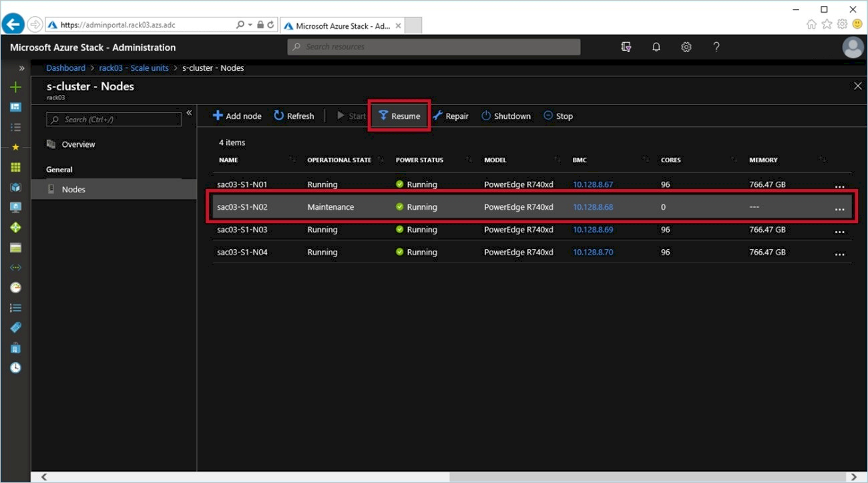Click the Resume toolbar button
The width and height of the screenshot is (868, 483).
[x=399, y=116]
